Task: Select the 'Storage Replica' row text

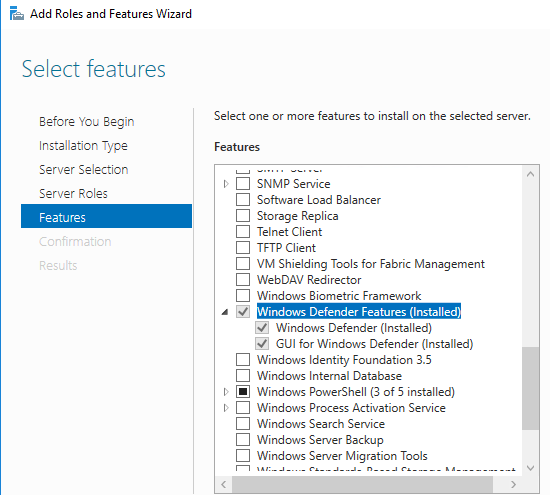Action: coord(297,216)
